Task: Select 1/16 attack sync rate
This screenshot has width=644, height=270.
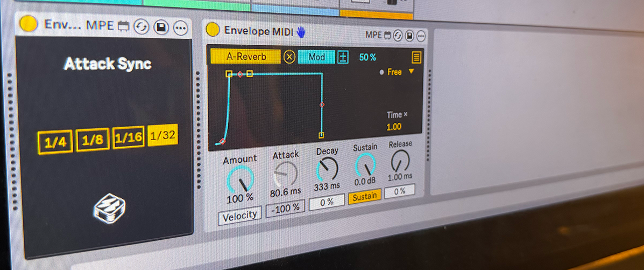Action: [129, 137]
